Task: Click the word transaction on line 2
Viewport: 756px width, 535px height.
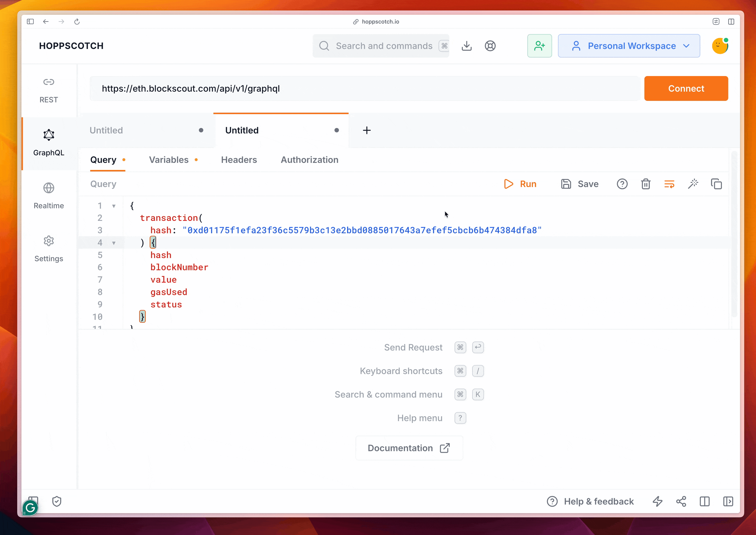Action: (169, 218)
